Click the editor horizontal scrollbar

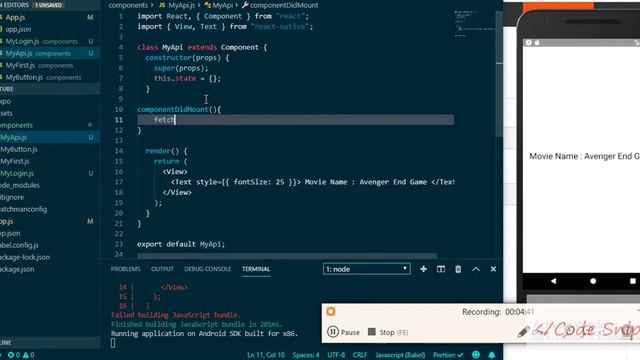click(287, 256)
